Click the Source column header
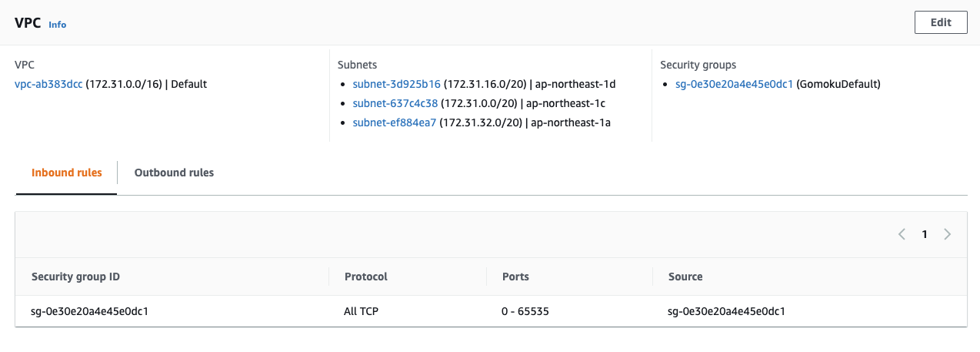980x352 pixels. pos(685,277)
